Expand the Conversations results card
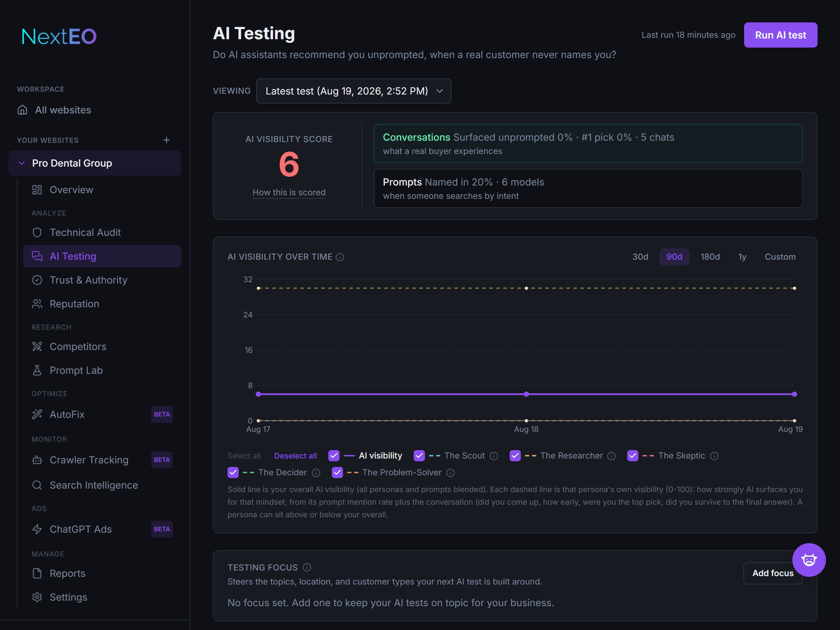 (x=588, y=143)
